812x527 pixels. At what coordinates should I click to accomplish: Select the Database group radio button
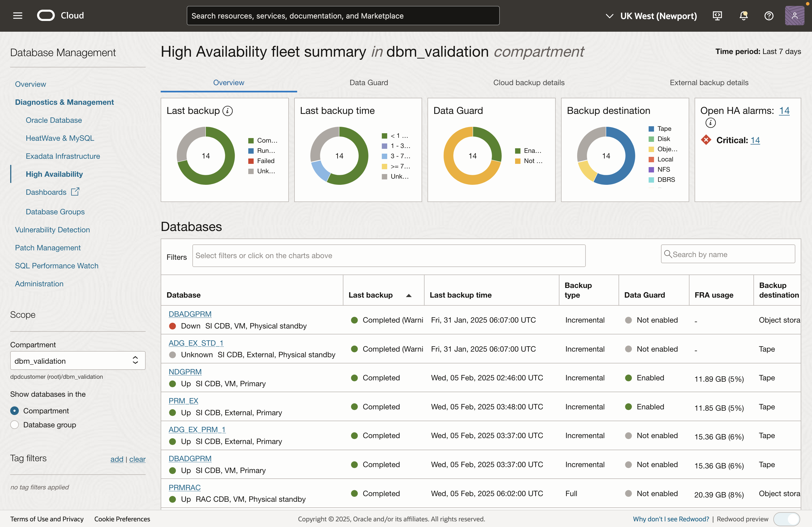tap(15, 425)
